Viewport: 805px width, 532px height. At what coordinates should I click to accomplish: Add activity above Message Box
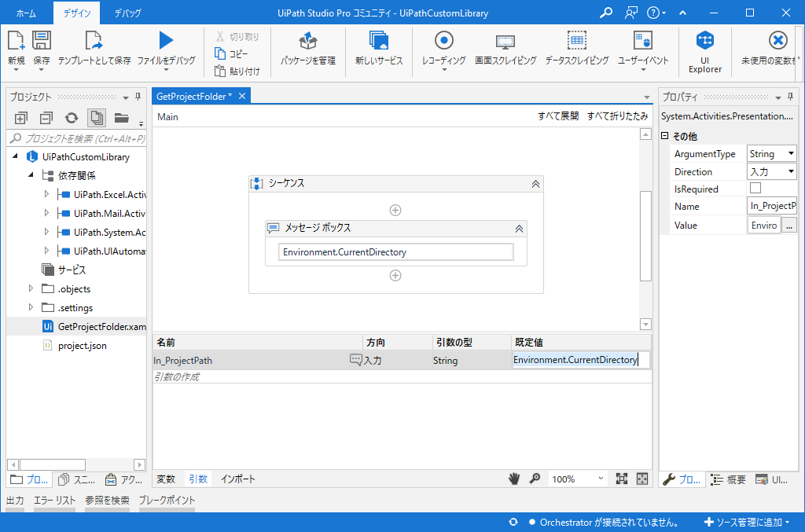click(395, 210)
